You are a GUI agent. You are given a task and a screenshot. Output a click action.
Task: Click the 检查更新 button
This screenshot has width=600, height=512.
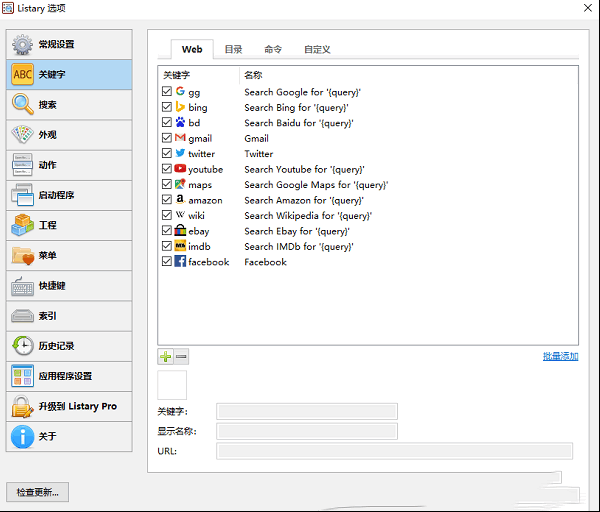point(38,492)
